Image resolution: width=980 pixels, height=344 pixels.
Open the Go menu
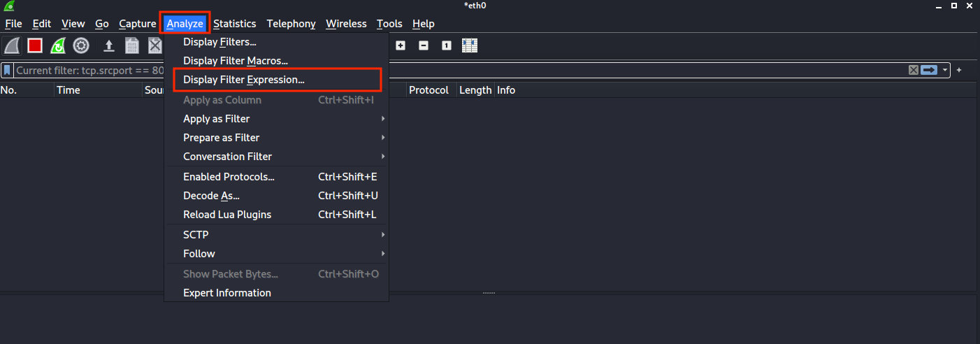(x=102, y=24)
